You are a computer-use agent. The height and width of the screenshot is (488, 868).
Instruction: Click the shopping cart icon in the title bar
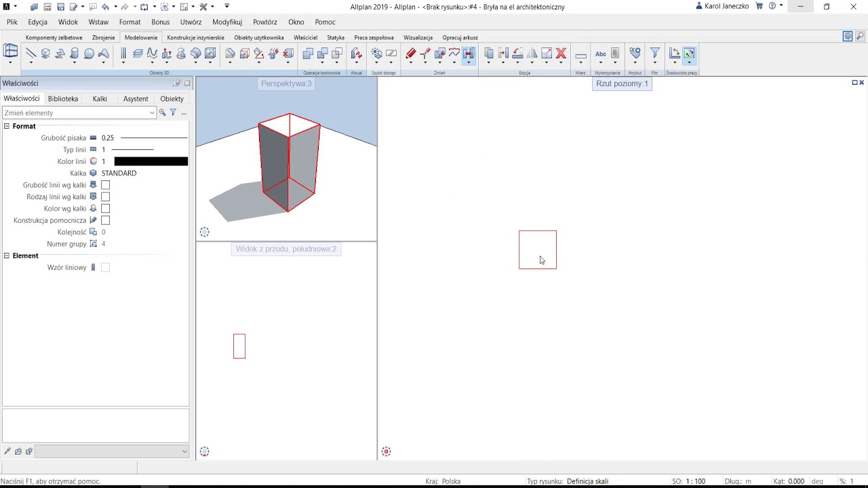[x=759, y=6]
